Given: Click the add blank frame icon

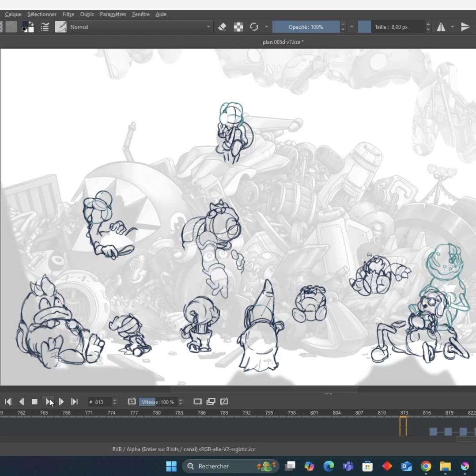Looking at the screenshot, I should (x=197, y=401).
